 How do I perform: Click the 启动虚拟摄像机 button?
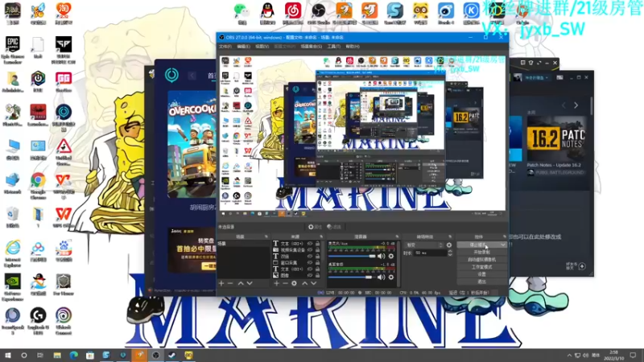coord(481,260)
